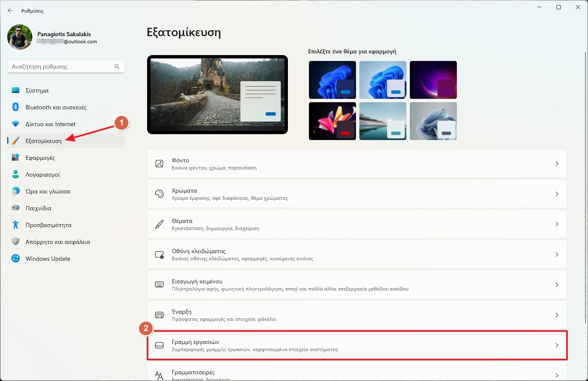Image resolution: width=588 pixels, height=381 pixels.
Task: Click the Φόντο picture icon
Action: point(159,163)
